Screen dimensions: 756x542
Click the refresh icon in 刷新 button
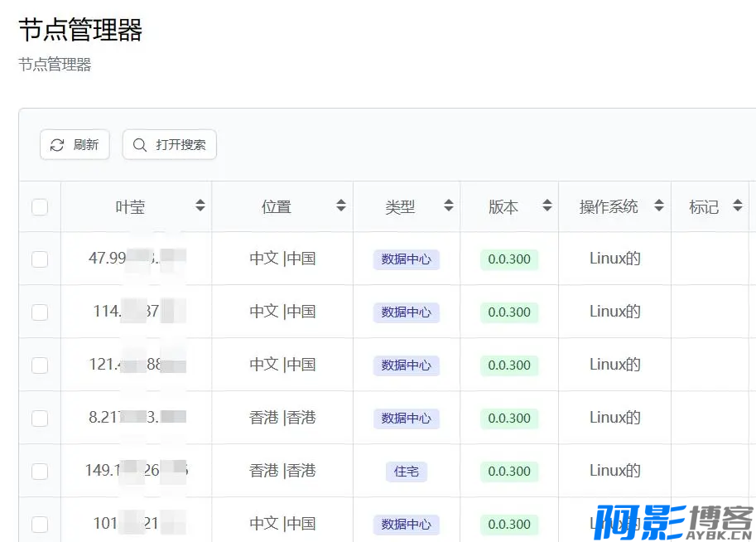click(57, 145)
